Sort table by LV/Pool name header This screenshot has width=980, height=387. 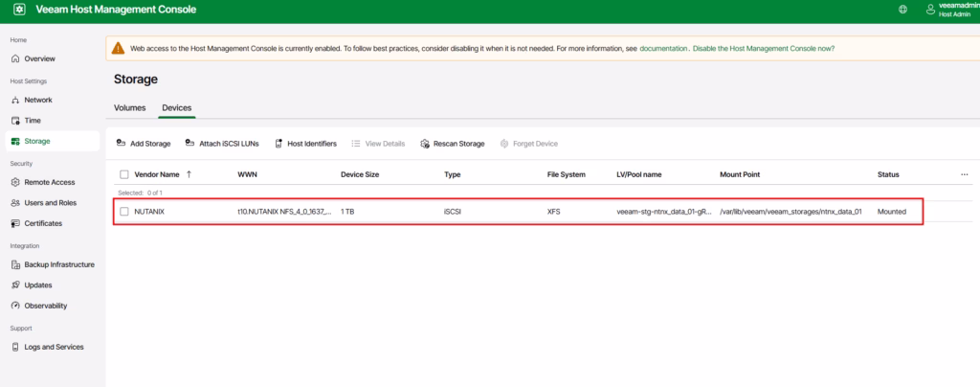point(638,174)
